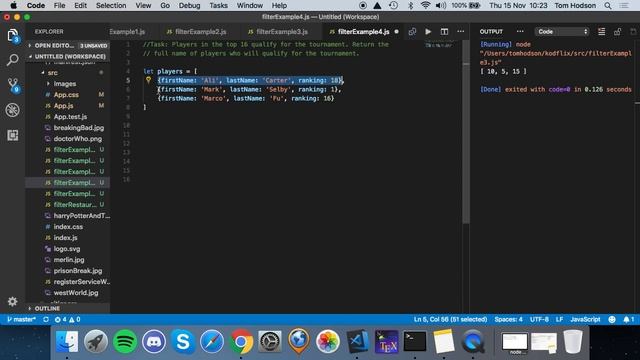Open the Tasks menu

[x=218, y=6]
